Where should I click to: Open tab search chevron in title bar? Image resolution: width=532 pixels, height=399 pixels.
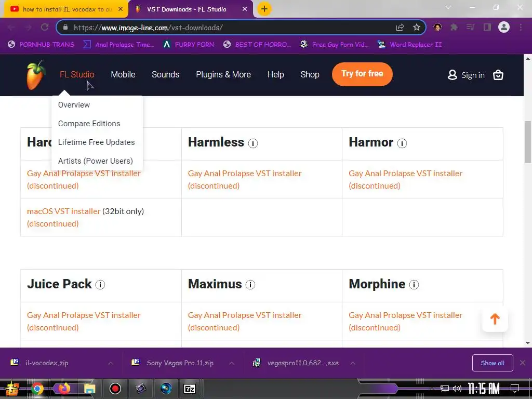448,7
